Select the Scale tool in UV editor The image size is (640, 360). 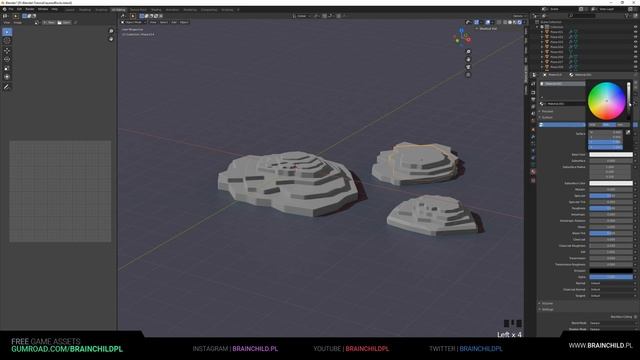(x=7, y=68)
